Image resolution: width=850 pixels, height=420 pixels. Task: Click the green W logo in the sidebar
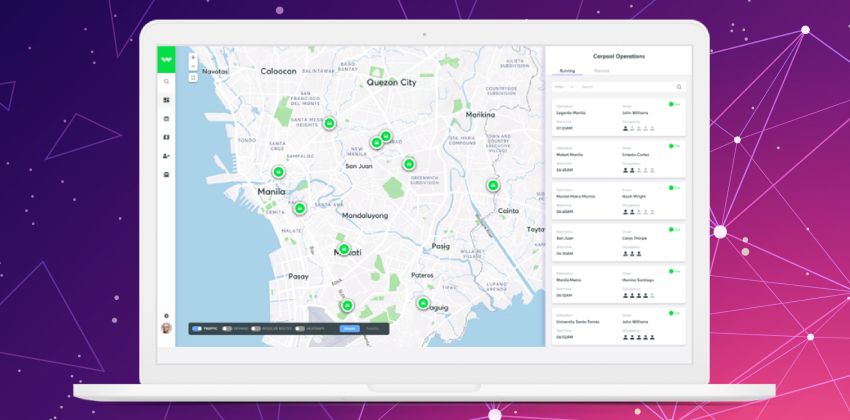166,59
